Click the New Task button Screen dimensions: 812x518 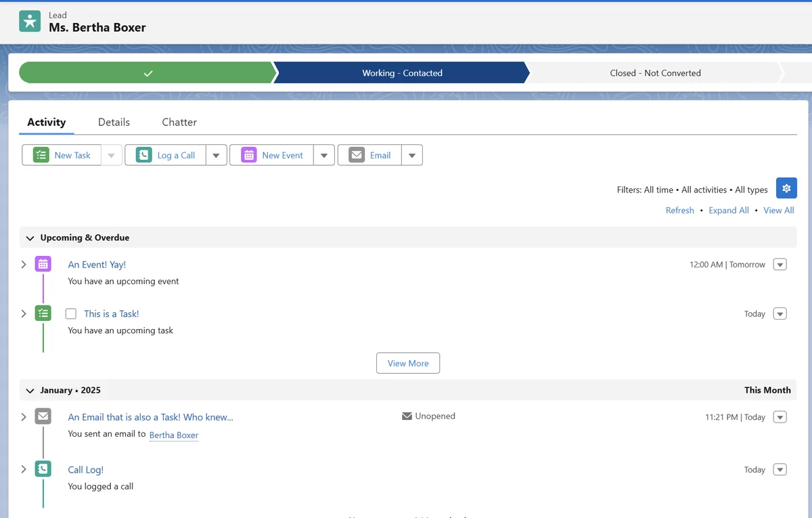click(x=62, y=155)
